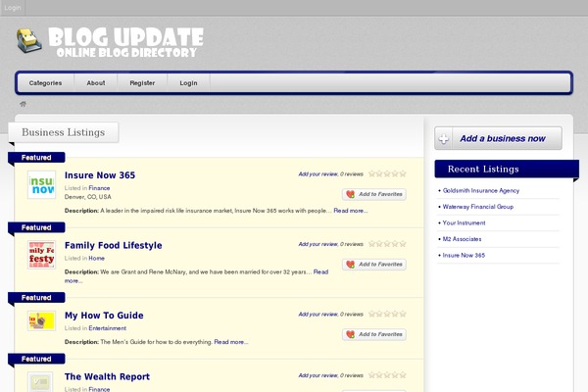Open The Wealth Report thumbnail image
The height and width of the screenshot is (392, 588).
(x=40, y=382)
